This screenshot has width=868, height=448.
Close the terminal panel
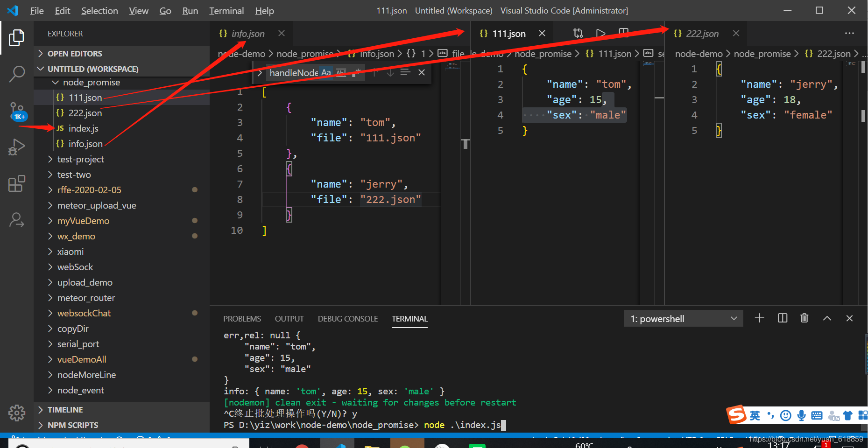click(849, 318)
